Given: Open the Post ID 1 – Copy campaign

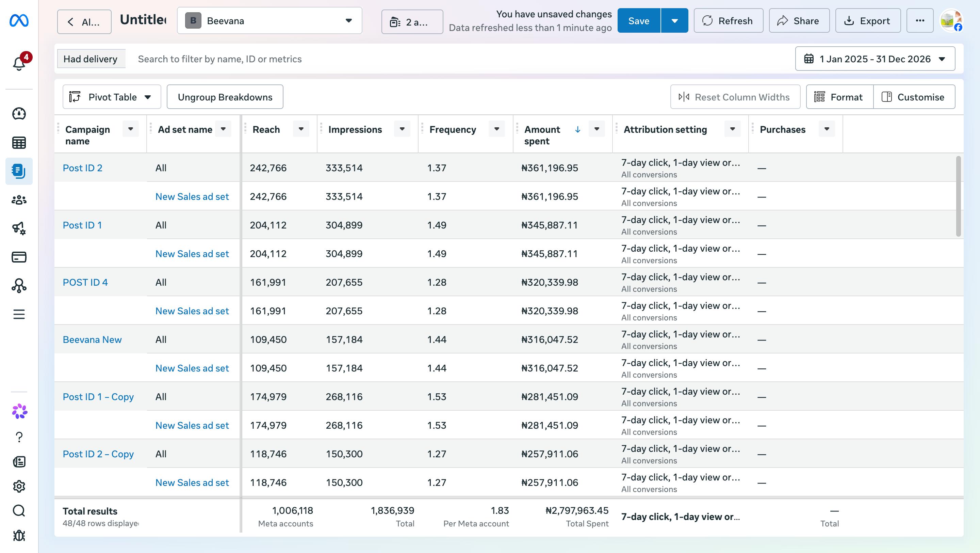Looking at the screenshot, I should point(98,397).
